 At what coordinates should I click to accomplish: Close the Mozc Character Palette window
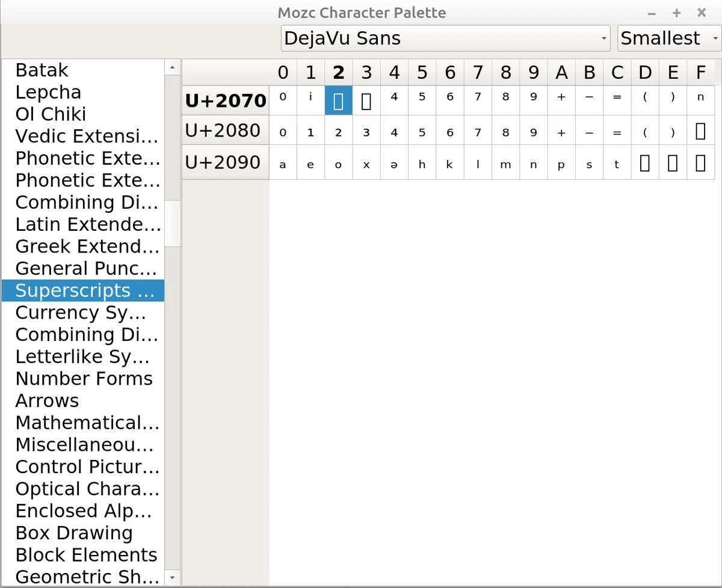[702, 13]
